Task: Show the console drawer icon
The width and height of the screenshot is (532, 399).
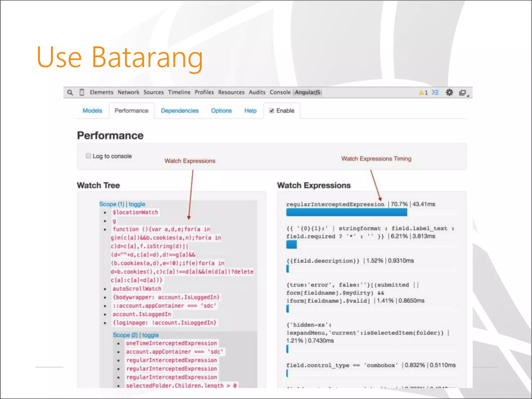Action: click(435, 92)
